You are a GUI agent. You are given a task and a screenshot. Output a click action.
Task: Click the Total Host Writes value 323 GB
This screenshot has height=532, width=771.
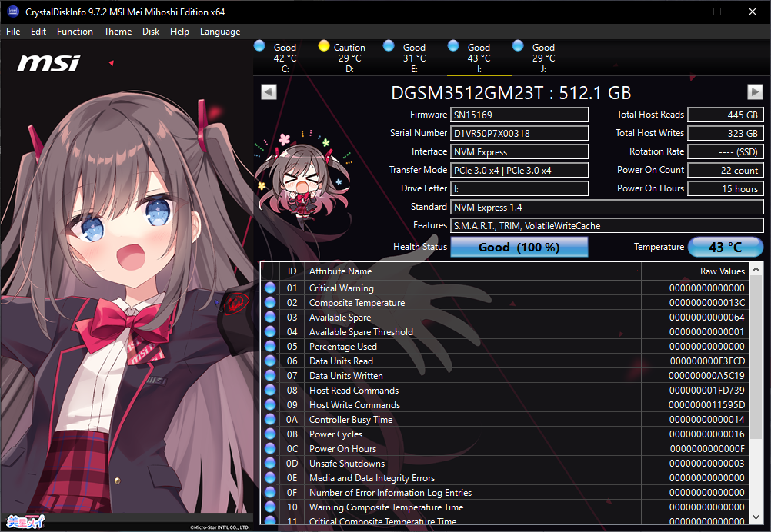point(726,133)
